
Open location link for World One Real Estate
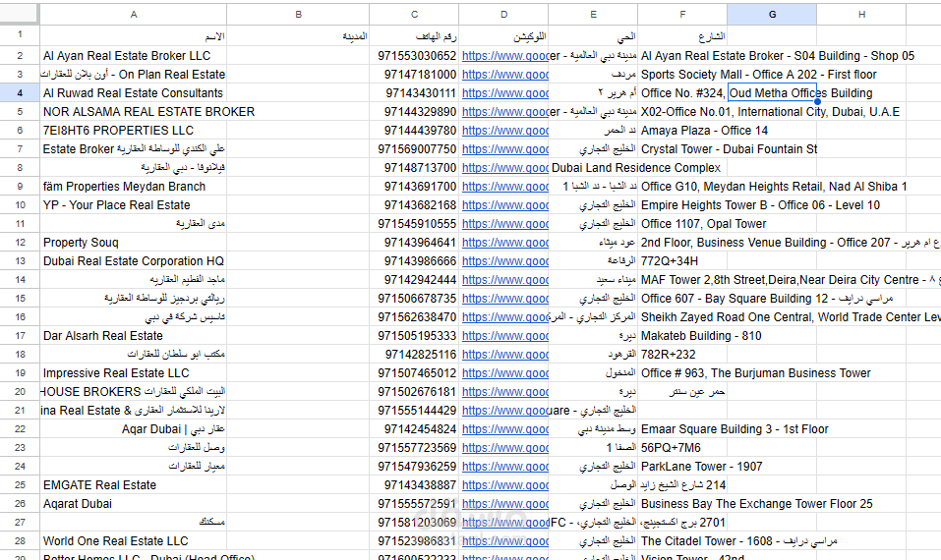(x=505, y=540)
